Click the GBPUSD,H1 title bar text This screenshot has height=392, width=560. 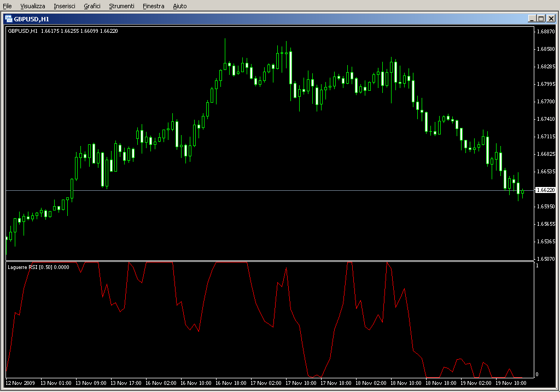click(31, 19)
